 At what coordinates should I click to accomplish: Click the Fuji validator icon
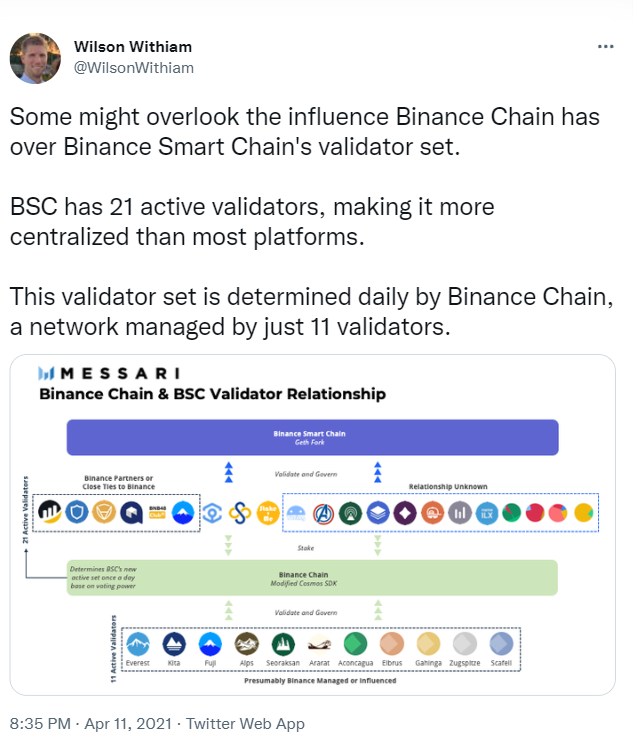click(210, 643)
